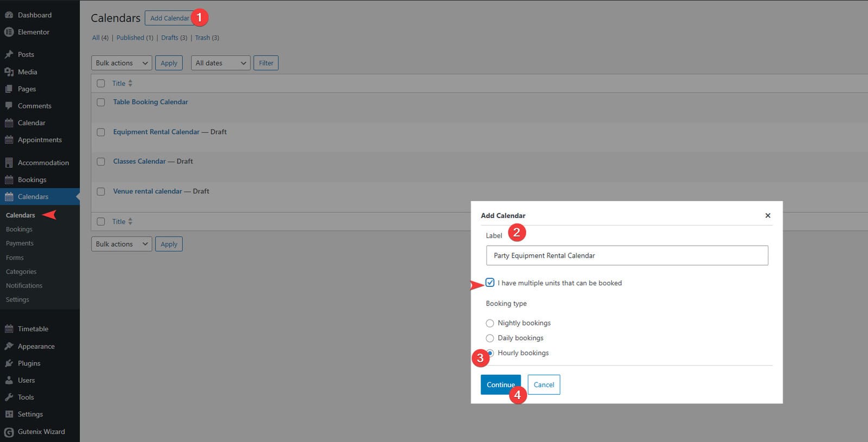
Task: Check the top select-all checkbox
Action: click(101, 84)
